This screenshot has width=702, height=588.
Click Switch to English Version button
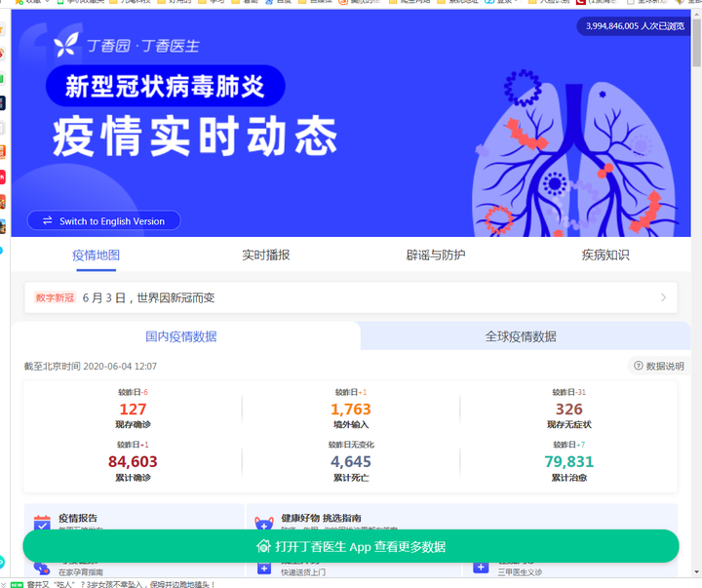click(104, 220)
